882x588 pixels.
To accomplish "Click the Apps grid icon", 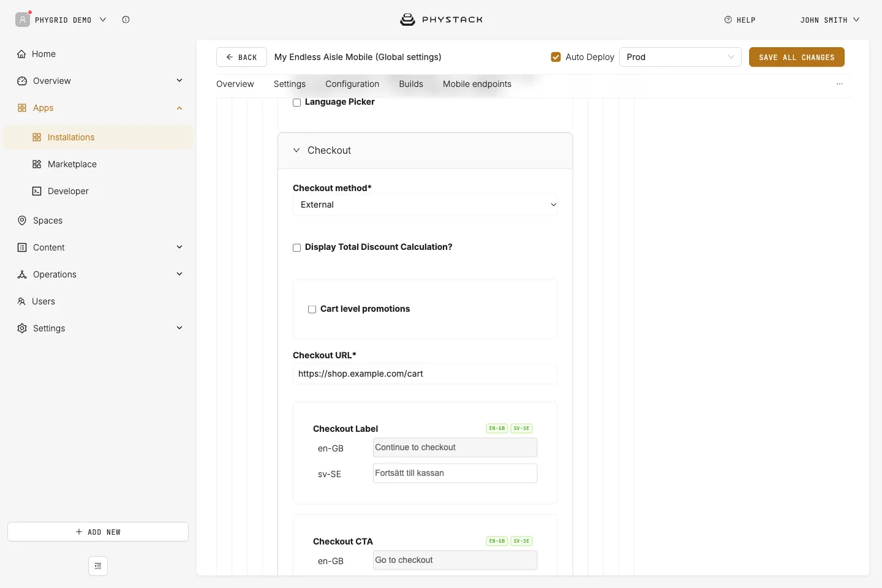I will click(22, 108).
